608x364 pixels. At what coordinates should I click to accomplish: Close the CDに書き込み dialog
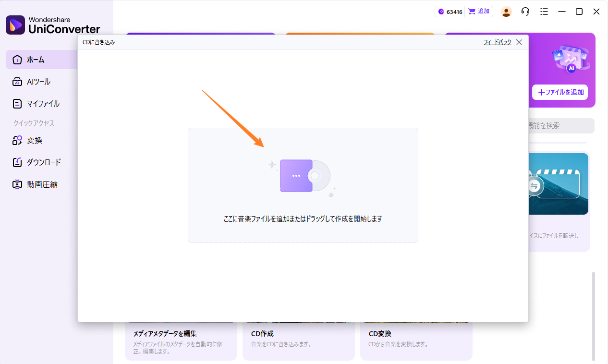pos(519,42)
